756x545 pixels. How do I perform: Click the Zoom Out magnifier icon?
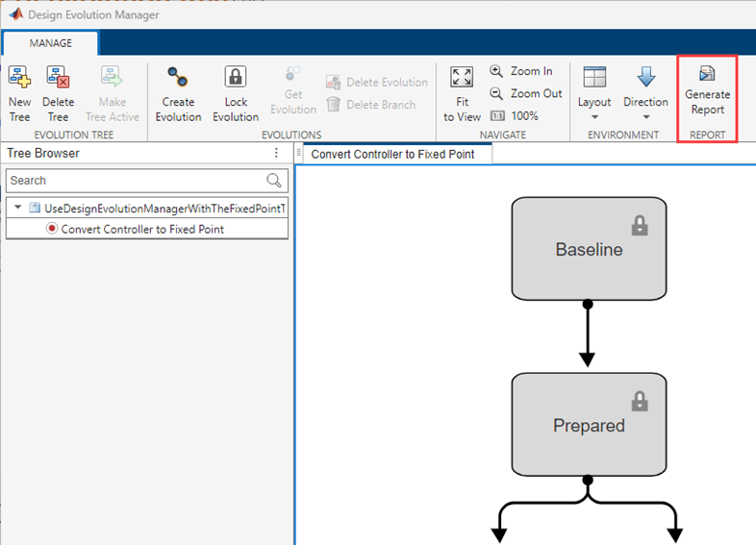(496, 93)
